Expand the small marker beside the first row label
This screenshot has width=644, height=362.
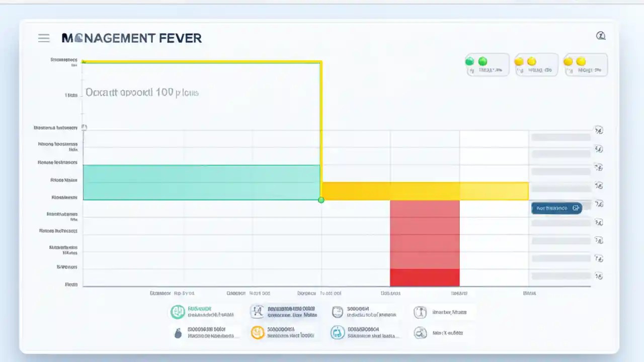pos(84,127)
